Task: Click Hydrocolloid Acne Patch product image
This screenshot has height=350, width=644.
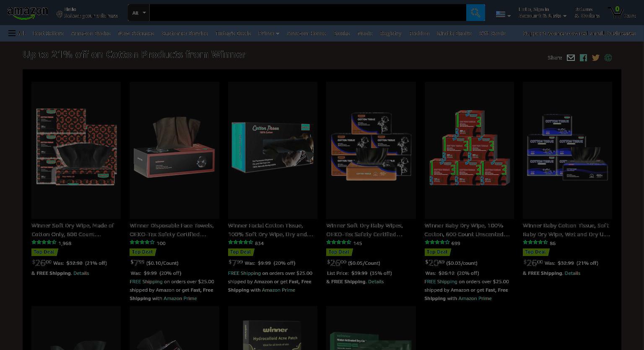Action: click(x=273, y=328)
